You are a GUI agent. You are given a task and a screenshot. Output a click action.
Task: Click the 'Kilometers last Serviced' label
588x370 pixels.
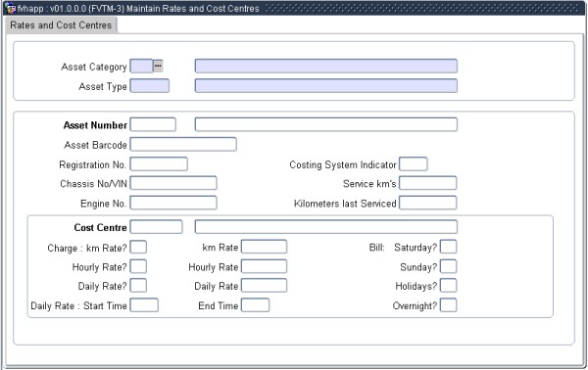pos(345,204)
